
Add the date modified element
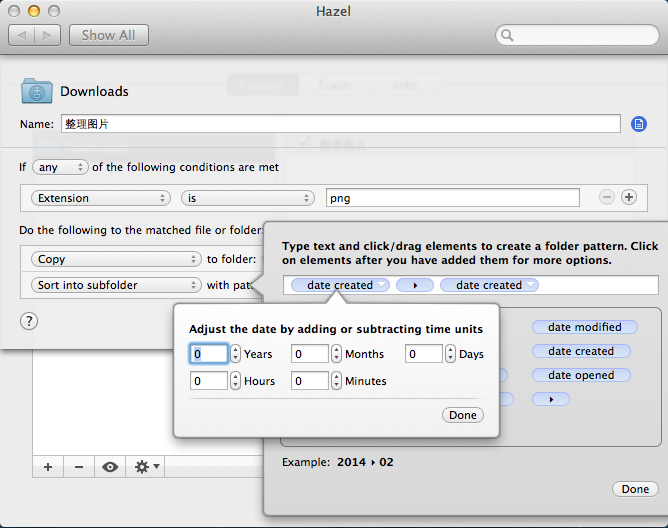[584, 327]
